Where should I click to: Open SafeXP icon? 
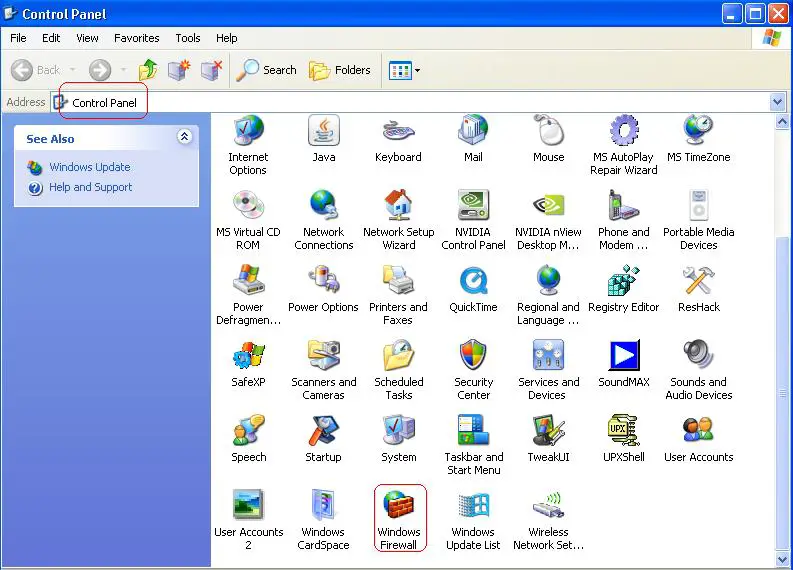(x=248, y=364)
